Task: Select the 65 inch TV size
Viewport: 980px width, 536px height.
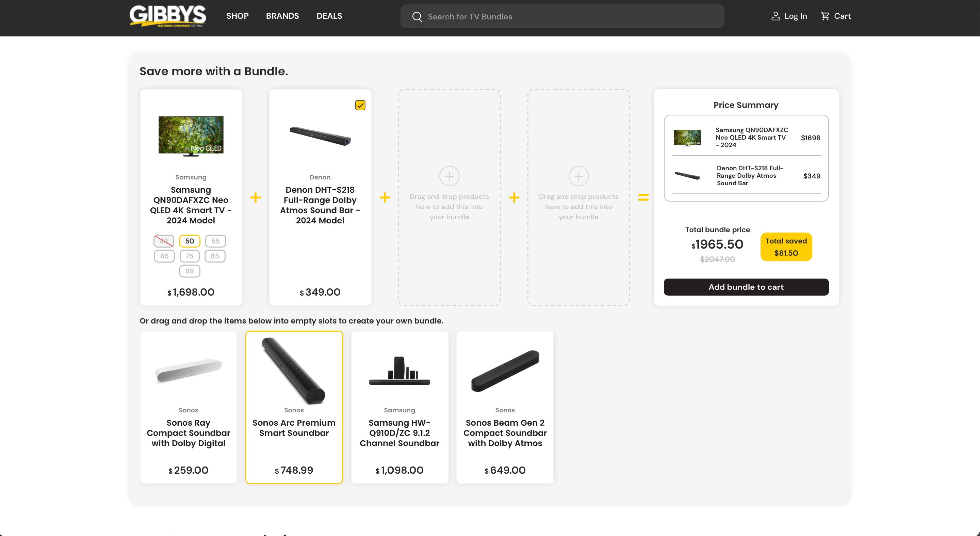Action: [x=164, y=256]
